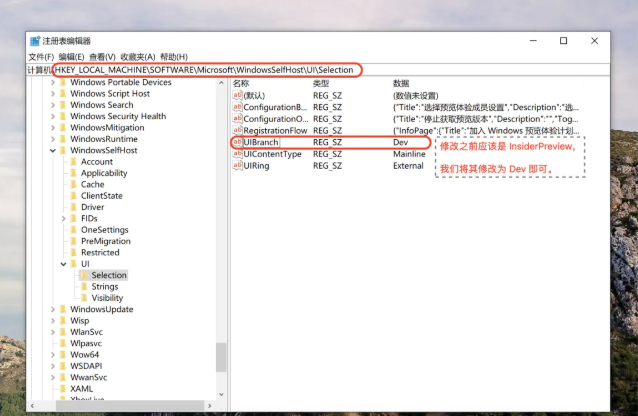Select the UI tree key
The height and width of the screenshot is (416, 638).
(85, 264)
